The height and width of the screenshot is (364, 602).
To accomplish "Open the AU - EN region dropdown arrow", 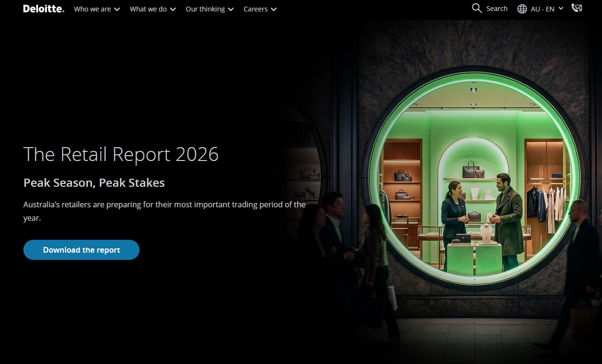I will pos(561,9).
